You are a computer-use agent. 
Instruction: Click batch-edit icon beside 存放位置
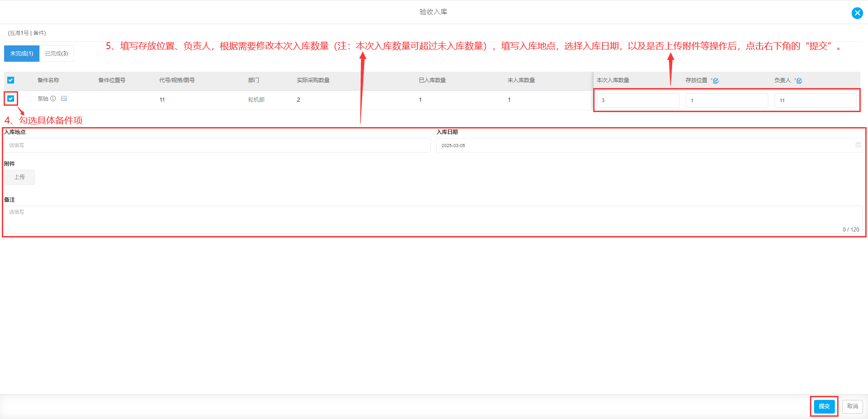tap(716, 81)
